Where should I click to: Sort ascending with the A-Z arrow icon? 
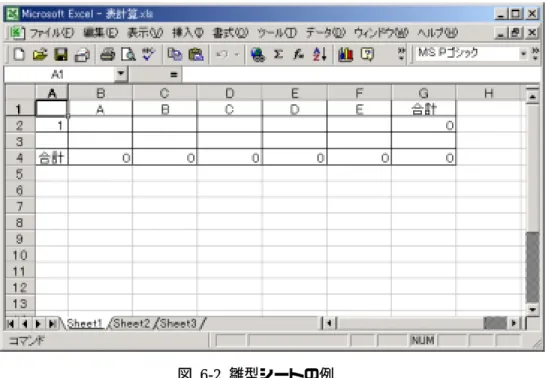pyautogui.click(x=320, y=54)
